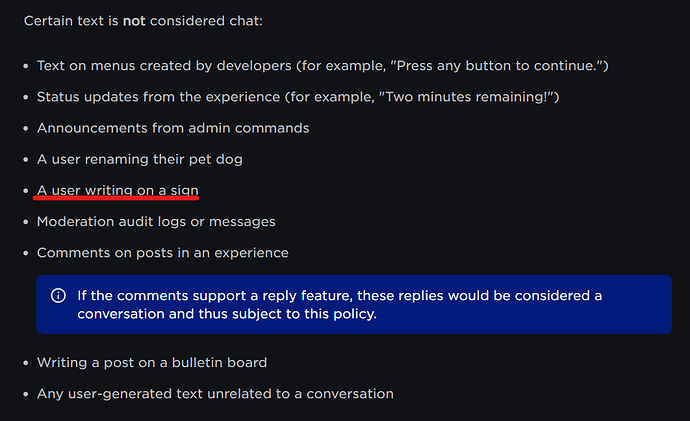Click the red underline beneath sign item
This screenshot has width=690, height=421.
click(116, 198)
